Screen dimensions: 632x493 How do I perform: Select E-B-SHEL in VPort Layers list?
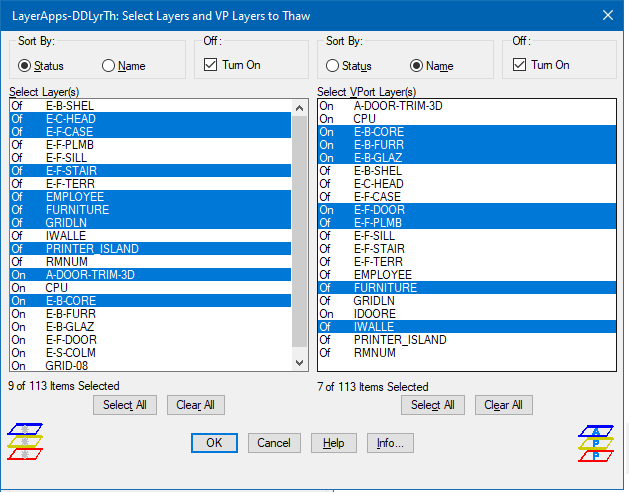467,171
